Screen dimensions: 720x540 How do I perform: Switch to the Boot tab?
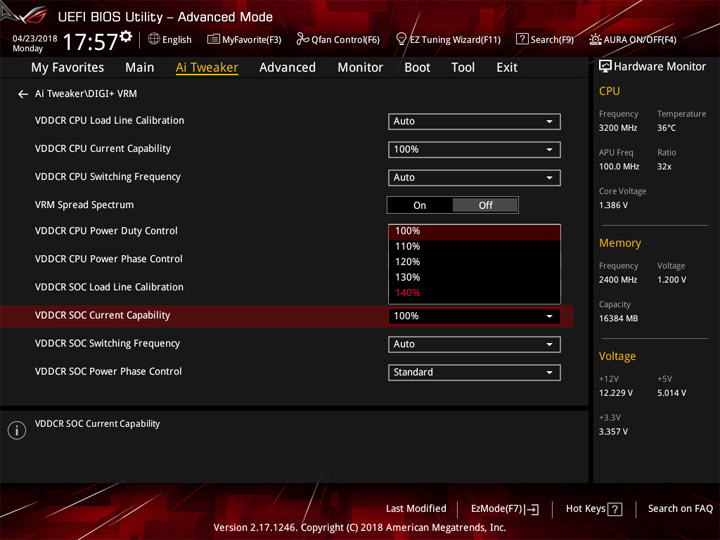(x=417, y=68)
